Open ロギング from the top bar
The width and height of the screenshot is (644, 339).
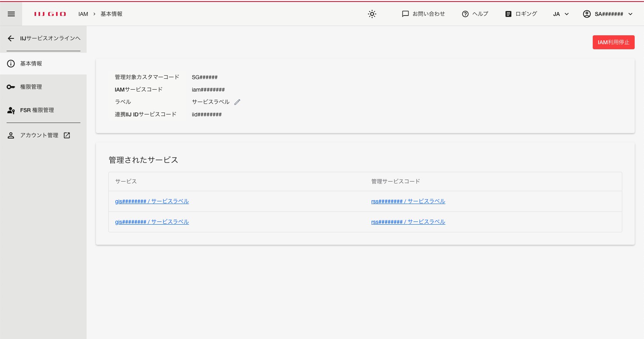tap(521, 14)
